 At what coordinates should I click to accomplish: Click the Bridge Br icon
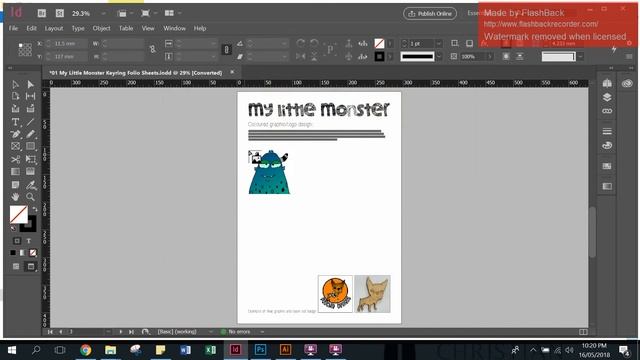coord(42,13)
